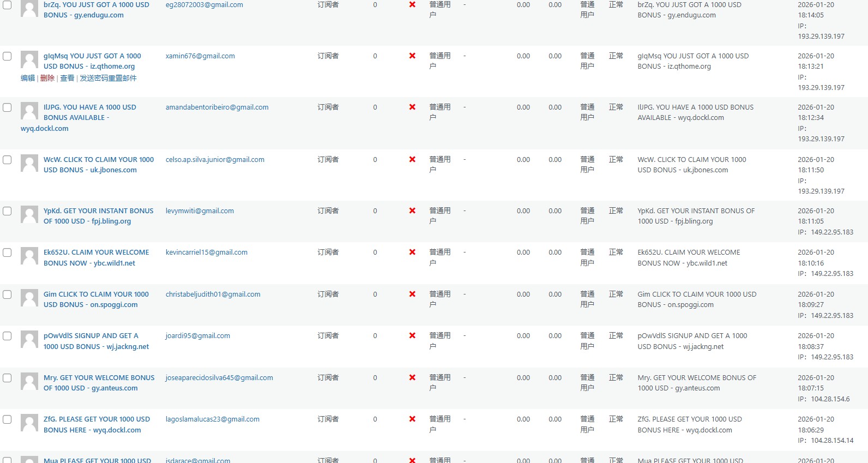This screenshot has width=868, height=463.
Task: Select checkbox for ZfG. PLEASE GET user
Action: 7,419
